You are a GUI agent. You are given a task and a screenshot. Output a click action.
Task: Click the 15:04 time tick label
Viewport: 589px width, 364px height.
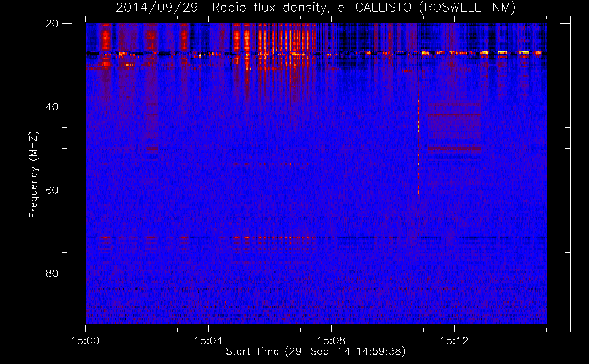pos(208,341)
